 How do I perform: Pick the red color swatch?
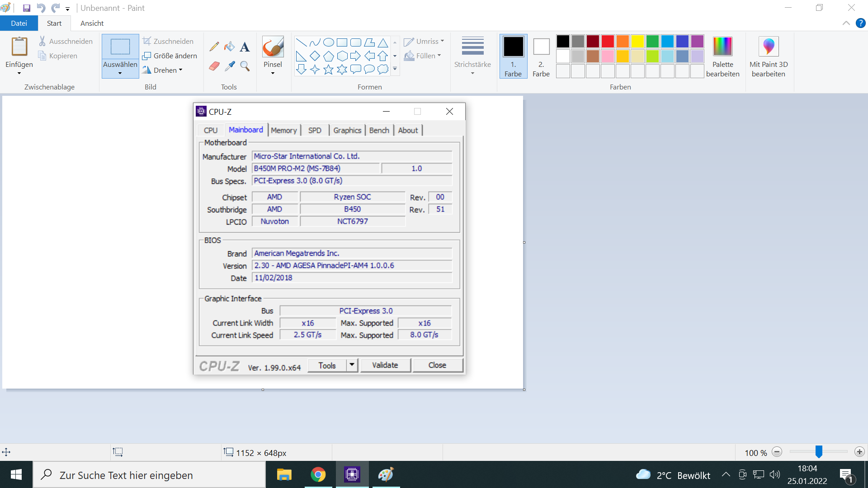coord(608,42)
